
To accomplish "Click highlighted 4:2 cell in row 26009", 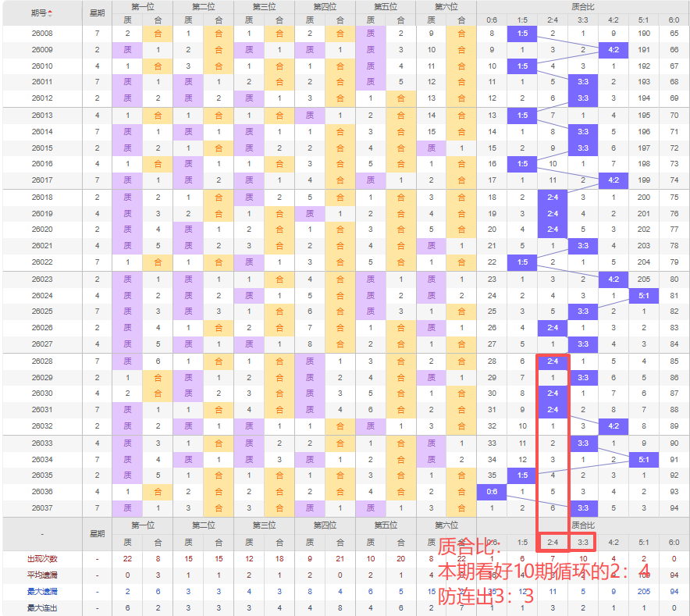I will [x=613, y=49].
